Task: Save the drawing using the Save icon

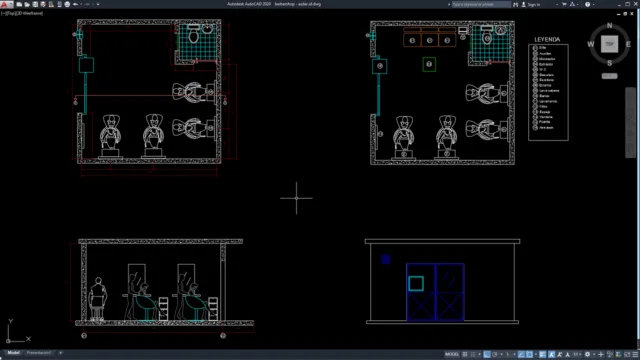Action: 35,4
